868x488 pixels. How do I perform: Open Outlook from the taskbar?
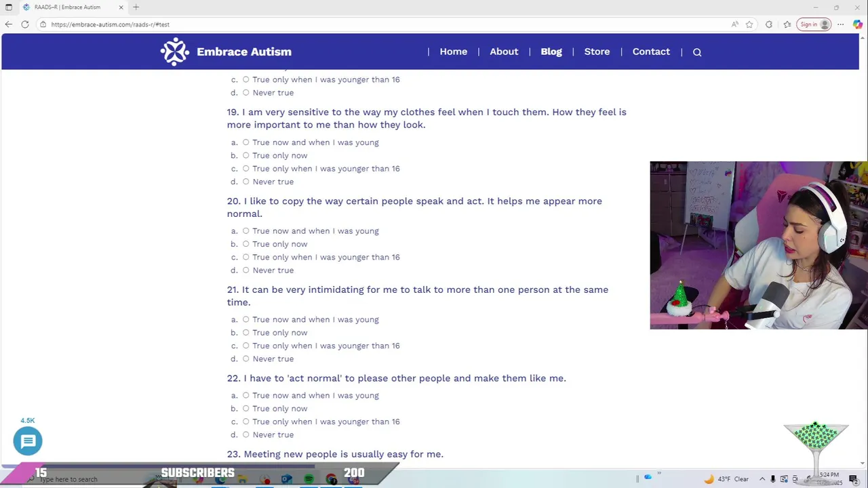tap(287, 479)
